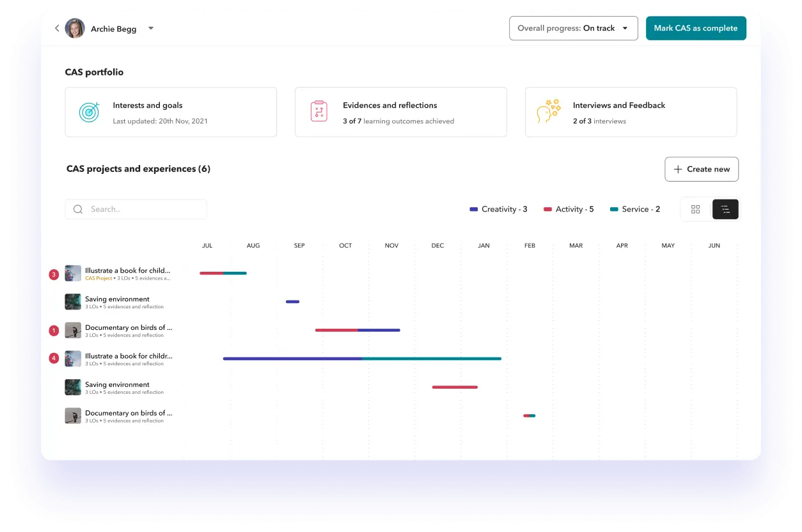Switch to grid view layout
The width and height of the screenshot is (802, 532).
tap(695, 209)
